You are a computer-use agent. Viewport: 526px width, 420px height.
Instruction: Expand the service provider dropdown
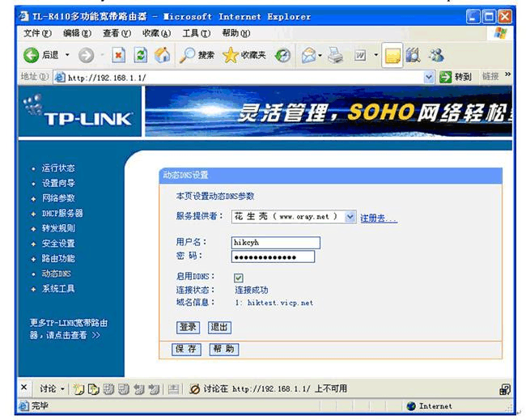click(x=350, y=217)
